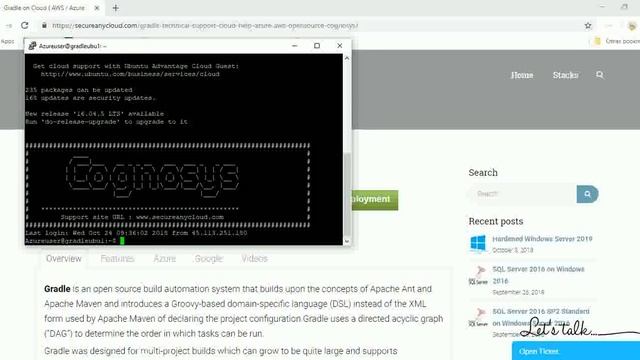
Task: Click the padlock site info icon
Action: 44,25
